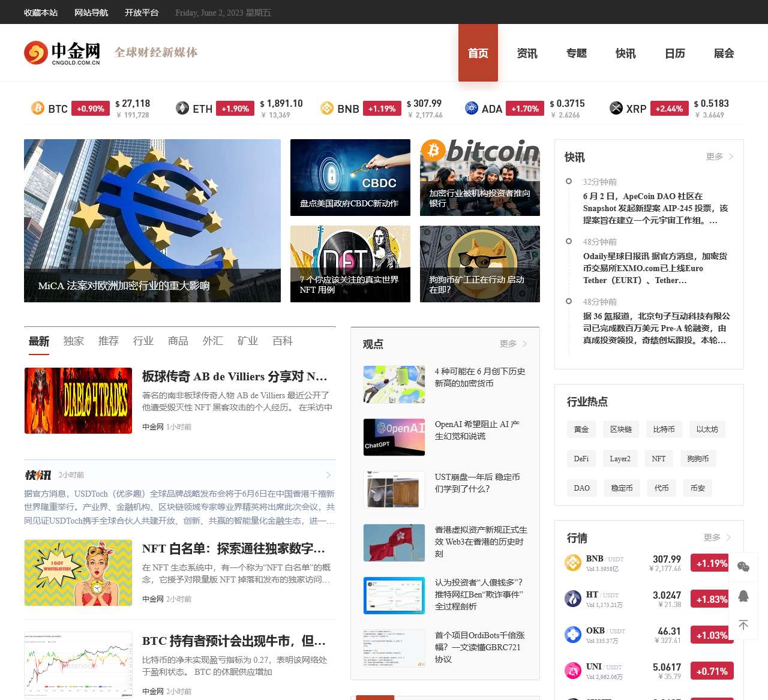Switch to the 商品 news tab
This screenshot has height=700, width=768.
coord(178,341)
